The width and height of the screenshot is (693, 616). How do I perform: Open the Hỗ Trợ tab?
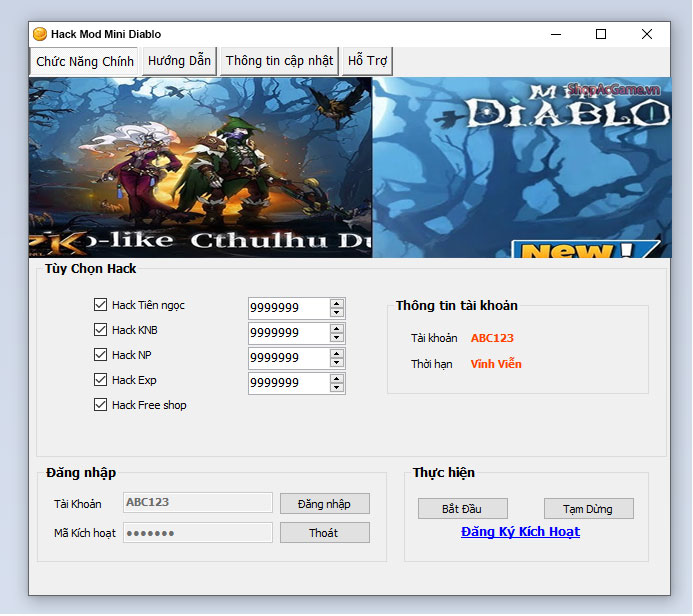coord(367,61)
